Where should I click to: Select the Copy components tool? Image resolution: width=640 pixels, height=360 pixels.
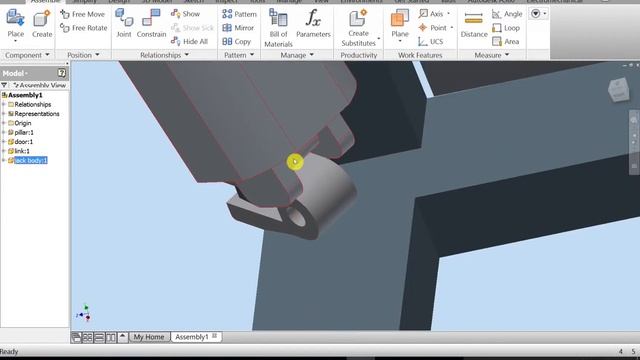click(236, 42)
